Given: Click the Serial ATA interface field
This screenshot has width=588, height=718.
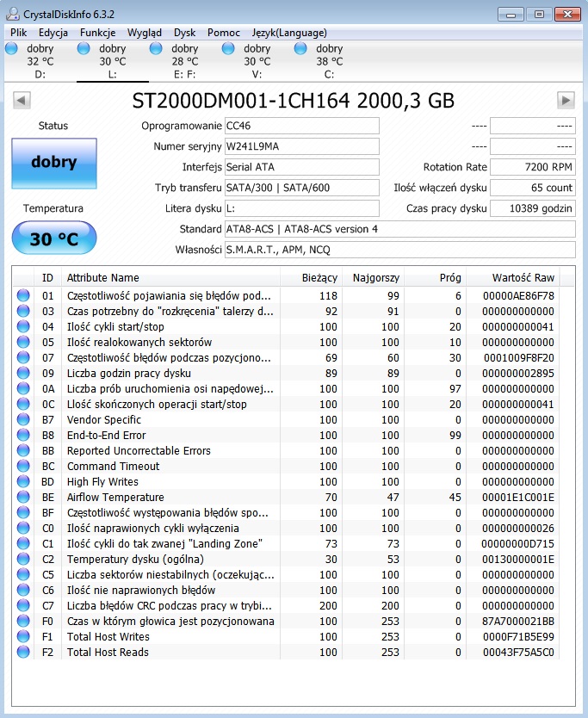Looking at the screenshot, I should click(302, 167).
